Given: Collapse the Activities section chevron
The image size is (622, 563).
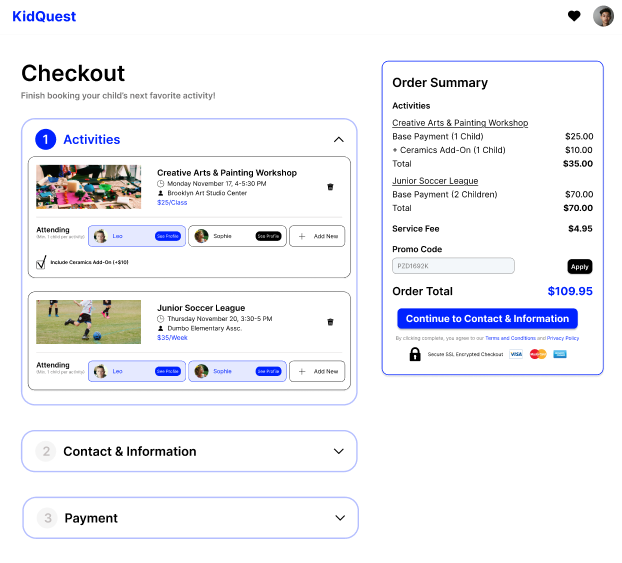Looking at the screenshot, I should 339,140.
